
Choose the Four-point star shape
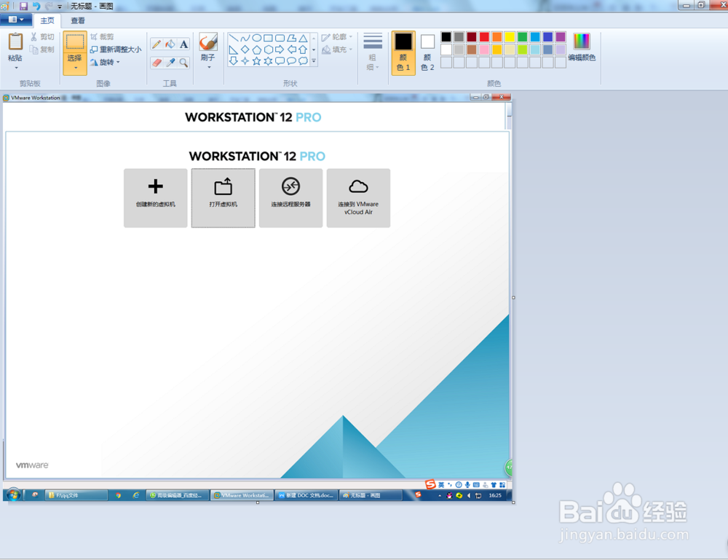click(x=245, y=61)
